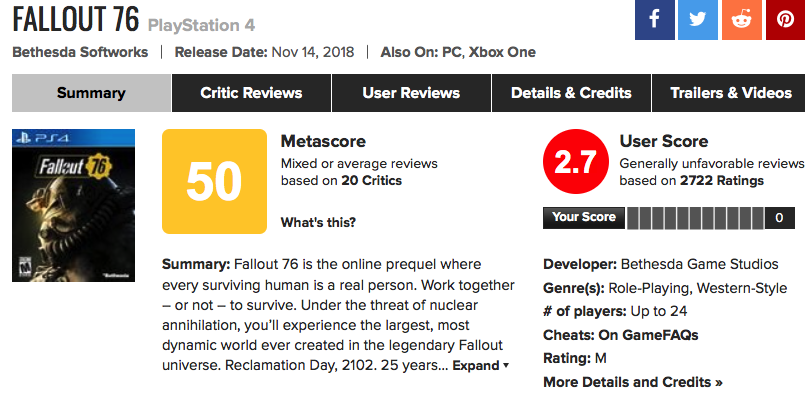Open the yellow Metascore 50 box
The image size is (805, 400).
(214, 181)
